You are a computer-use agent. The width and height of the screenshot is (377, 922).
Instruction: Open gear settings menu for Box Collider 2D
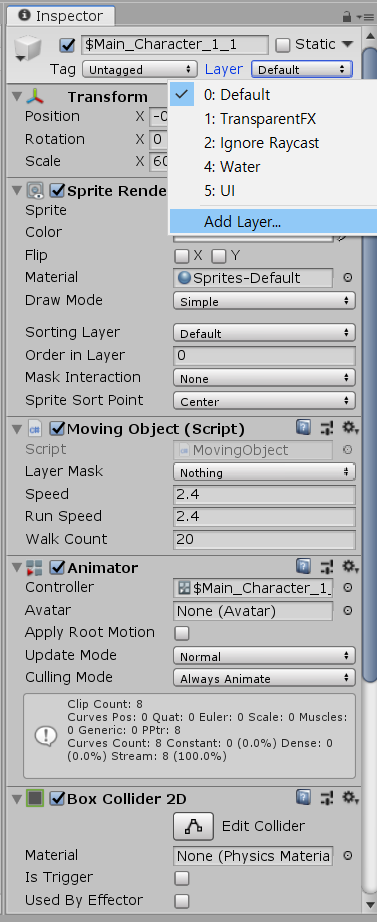pos(351,798)
